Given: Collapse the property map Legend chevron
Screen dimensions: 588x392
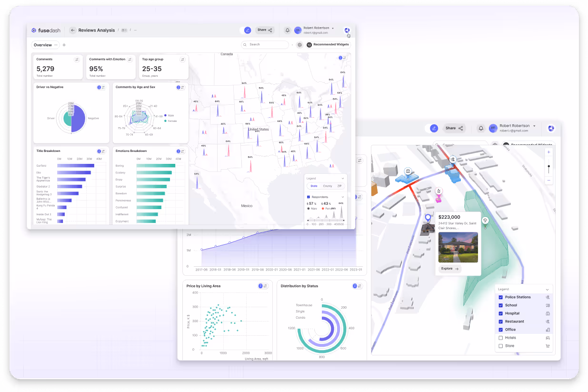Looking at the screenshot, I should point(548,289).
